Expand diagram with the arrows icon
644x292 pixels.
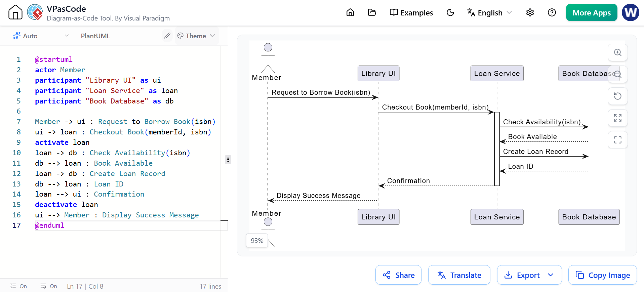click(618, 118)
